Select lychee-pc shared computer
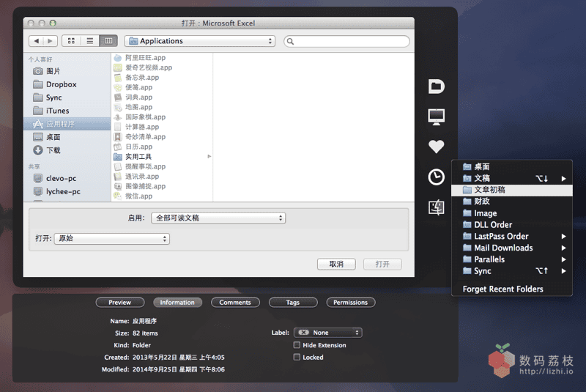 67,192
